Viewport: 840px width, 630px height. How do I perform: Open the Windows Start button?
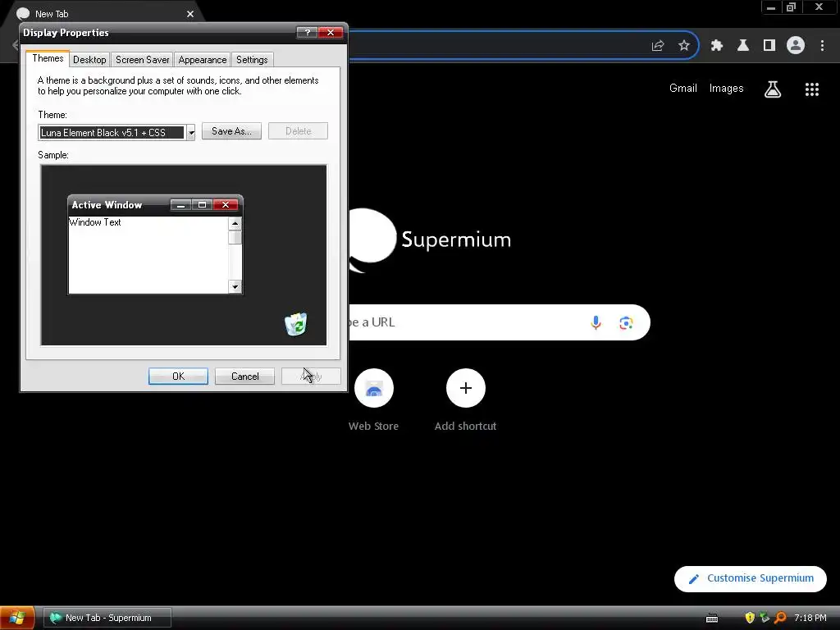17,618
